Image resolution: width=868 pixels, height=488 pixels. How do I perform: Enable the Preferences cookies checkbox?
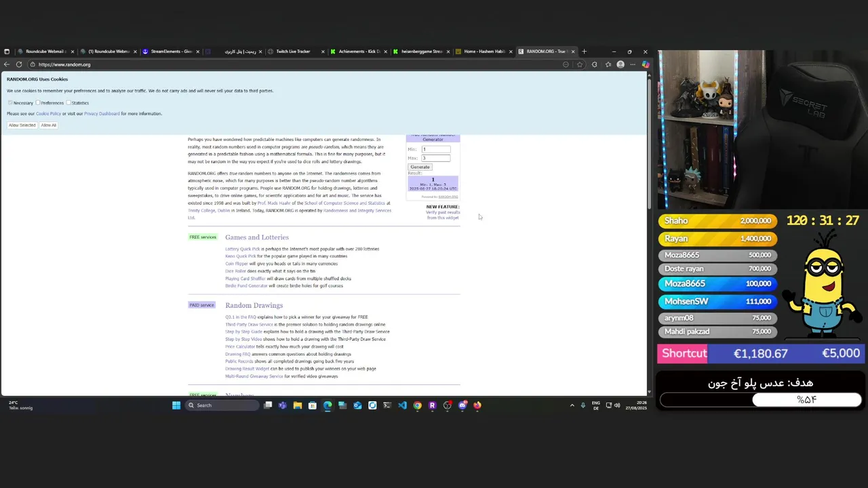click(38, 102)
